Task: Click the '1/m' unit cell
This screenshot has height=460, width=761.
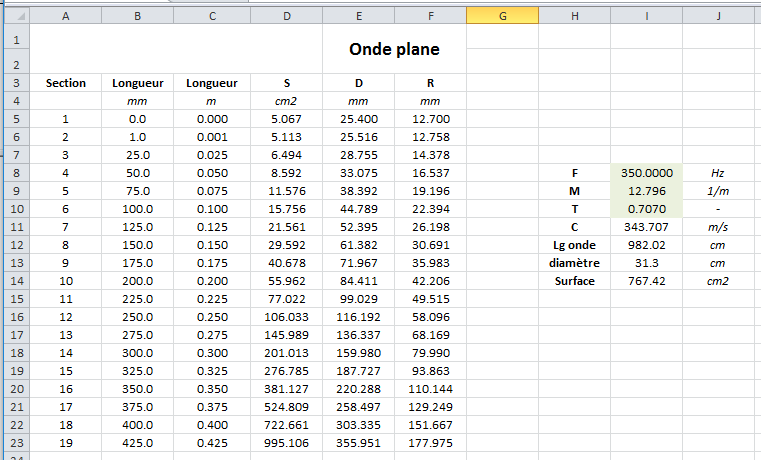Action: point(718,191)
